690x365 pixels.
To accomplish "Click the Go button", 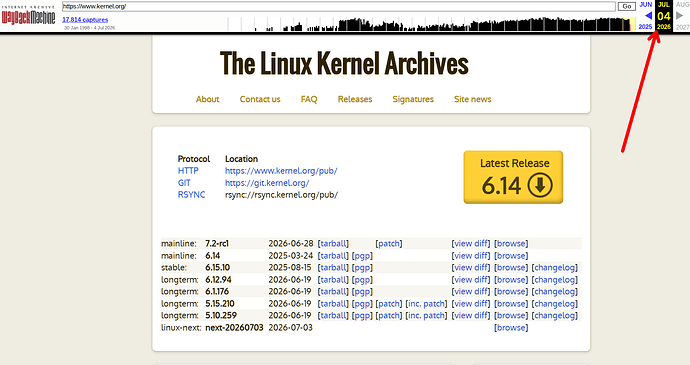I will pyautogui.click(x=627, y=6).
